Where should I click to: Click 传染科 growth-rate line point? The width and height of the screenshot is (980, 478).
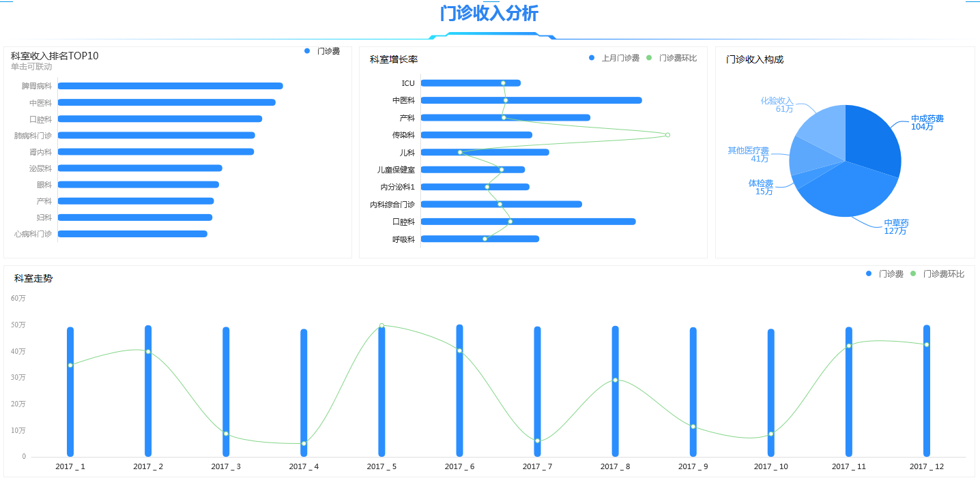pos(667,134)
